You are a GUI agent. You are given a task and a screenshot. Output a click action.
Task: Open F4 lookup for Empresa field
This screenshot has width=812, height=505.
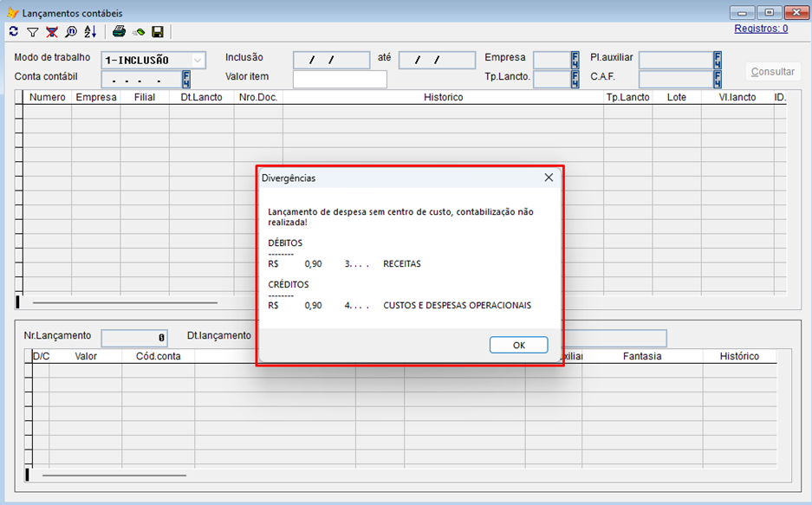(575, 60)
